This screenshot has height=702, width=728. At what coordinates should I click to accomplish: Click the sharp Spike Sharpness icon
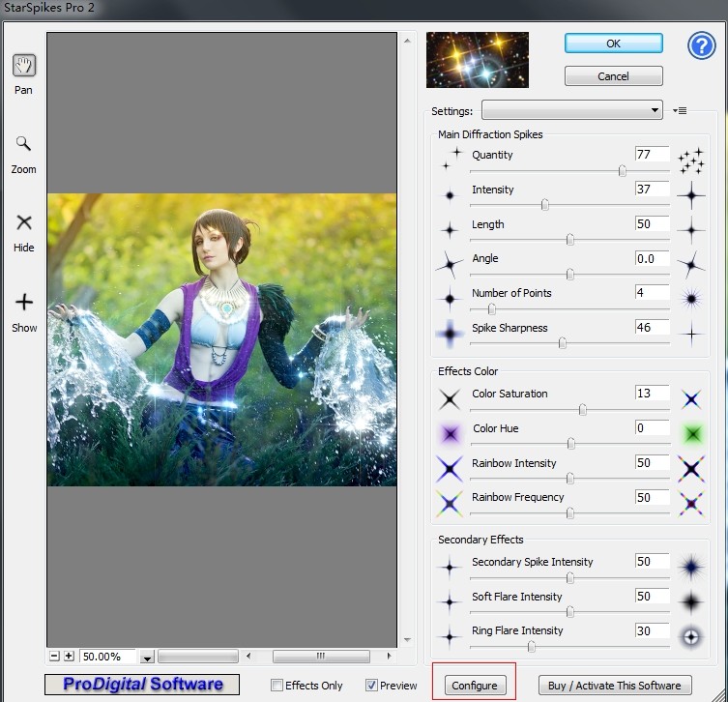pyautogui.click(x=691, y=334)
